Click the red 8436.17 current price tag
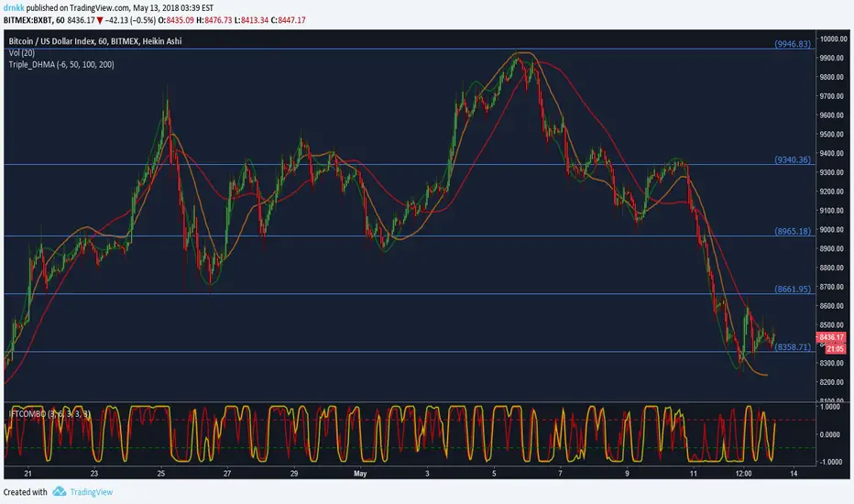The width and height of the screenshot is (854, 504). click(x=832, y=337)
